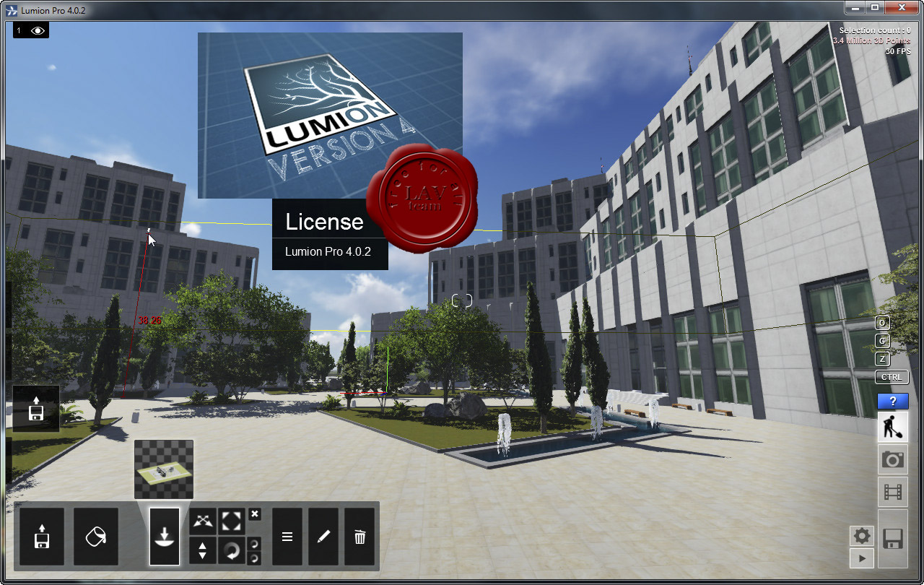
Task: Click the Z key indicator
Action: click(x=882, y=358)
